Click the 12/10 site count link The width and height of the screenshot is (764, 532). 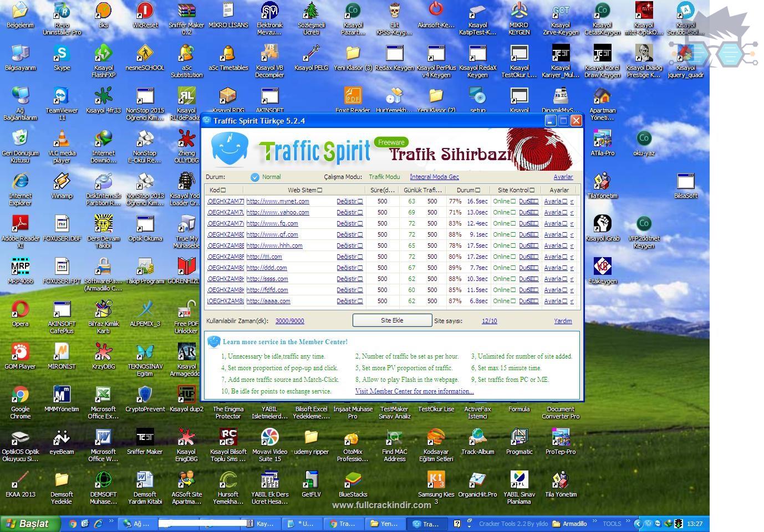(x=490, y=321)
